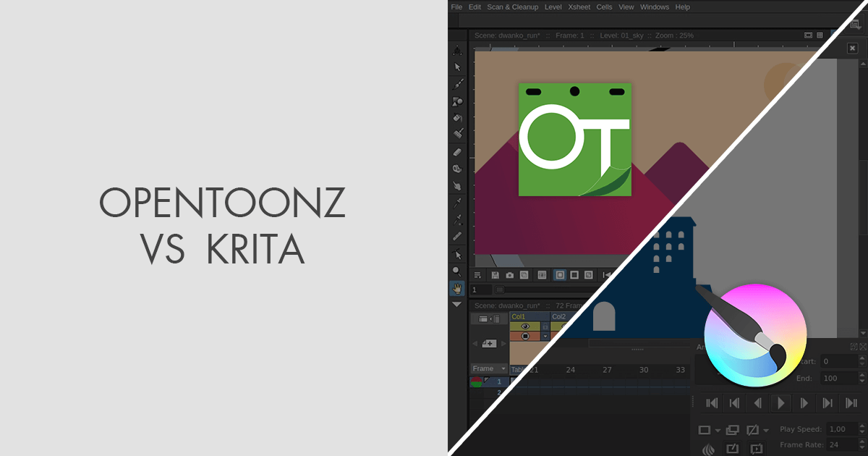Click the camera capture icon below the viewer
This screenshot has width=868, height=456.
point(509,275)
